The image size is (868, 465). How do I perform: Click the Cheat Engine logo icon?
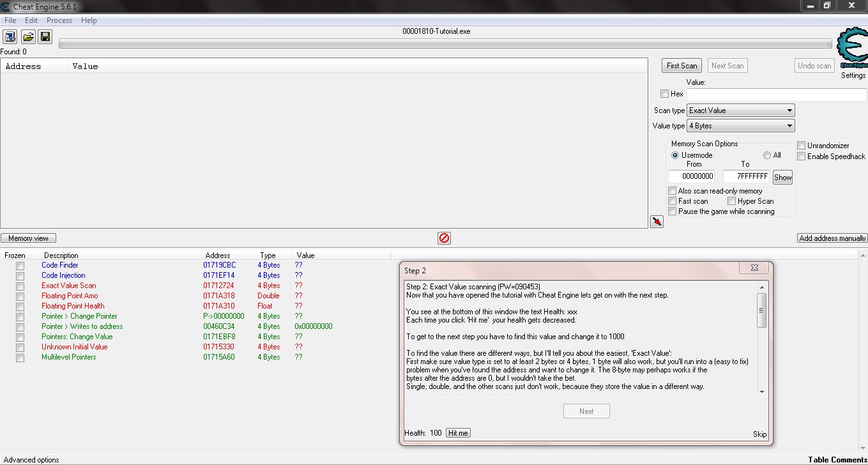click(x=853, y=48)
